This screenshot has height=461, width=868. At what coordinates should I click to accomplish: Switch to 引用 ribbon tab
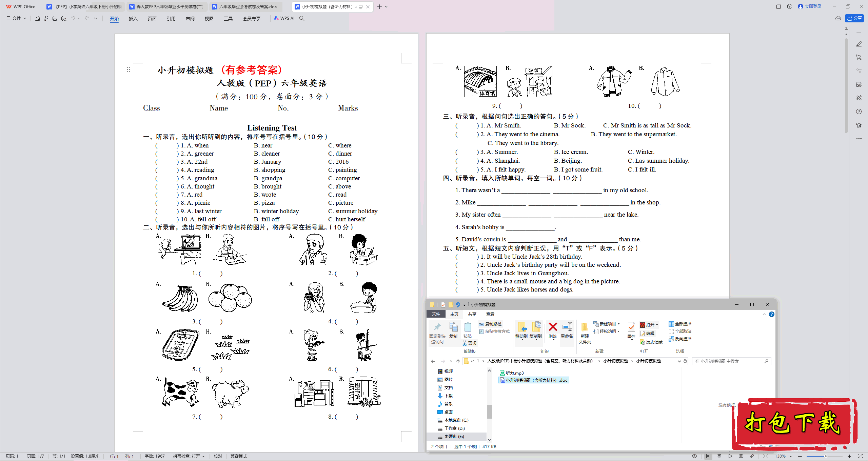[171, 19]
